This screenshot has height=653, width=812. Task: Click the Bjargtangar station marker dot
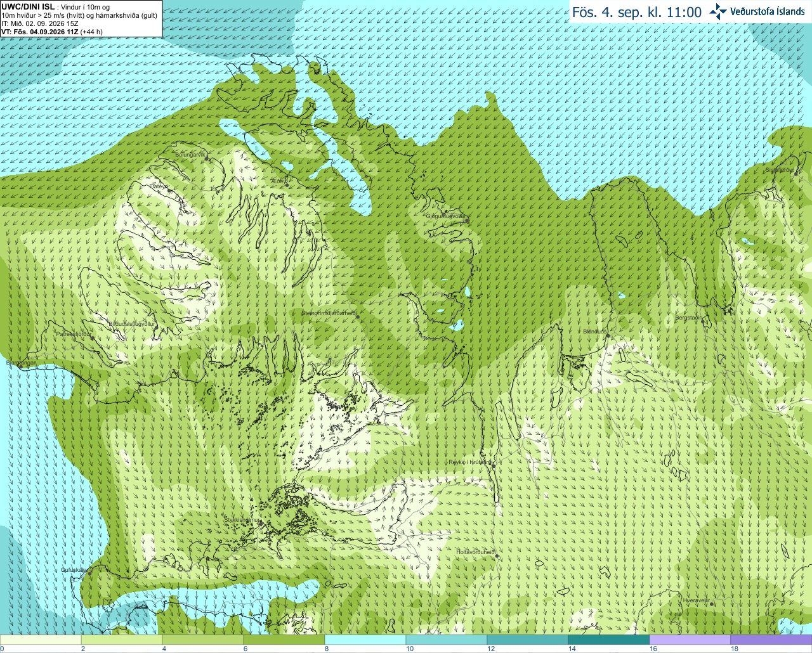click(20, 366)
